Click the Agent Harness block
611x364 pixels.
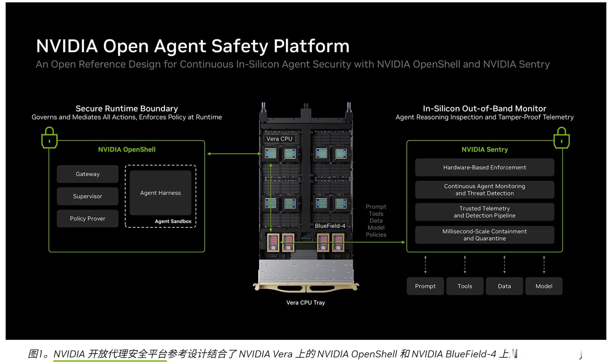161,193
